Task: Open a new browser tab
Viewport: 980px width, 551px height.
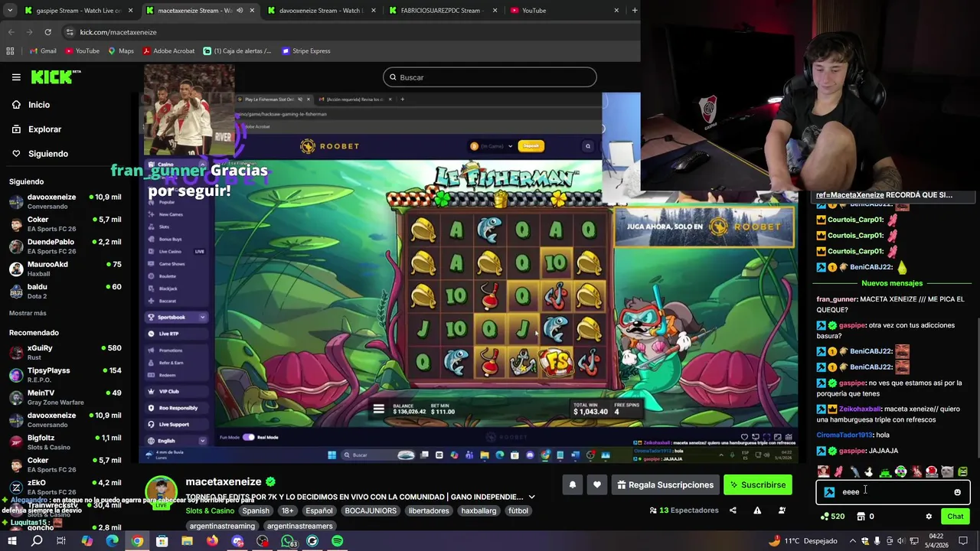Action: pyautogui.click(x=634, y=11)
